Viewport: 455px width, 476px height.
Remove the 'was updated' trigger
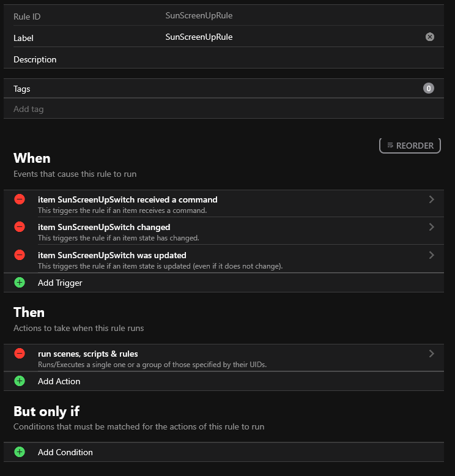coord(20,255)
